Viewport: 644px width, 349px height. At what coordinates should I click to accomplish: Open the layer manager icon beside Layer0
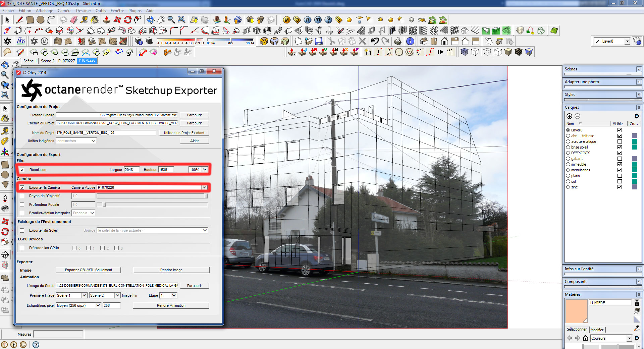tap(638, 41)
